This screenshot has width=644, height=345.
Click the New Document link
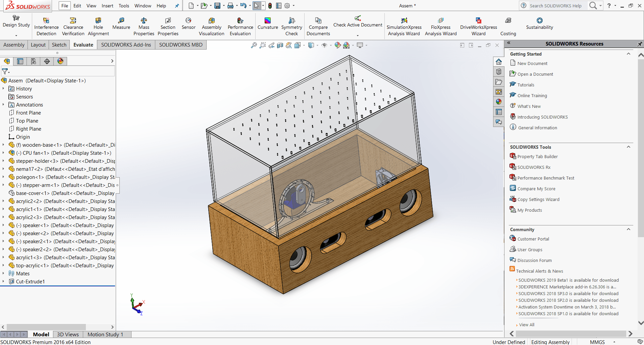tap(532, 63)
